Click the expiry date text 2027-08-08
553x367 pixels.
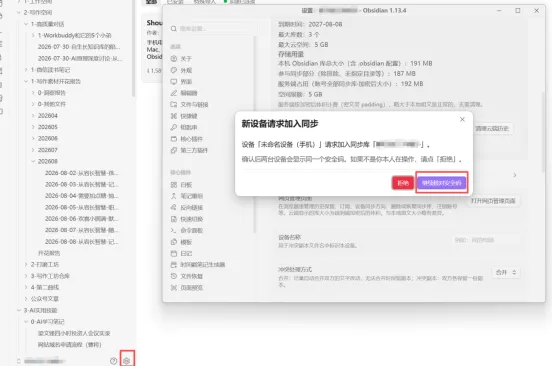[x=325, y=24]
